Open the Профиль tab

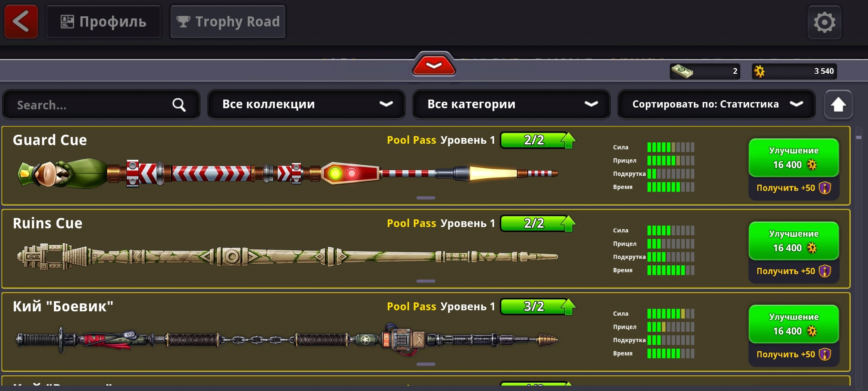click(x=103, y=22)
